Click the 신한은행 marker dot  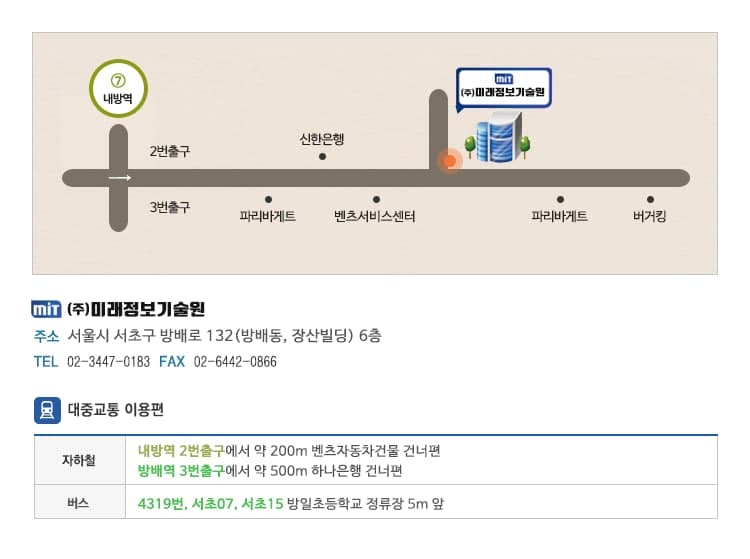click(322, 156)
